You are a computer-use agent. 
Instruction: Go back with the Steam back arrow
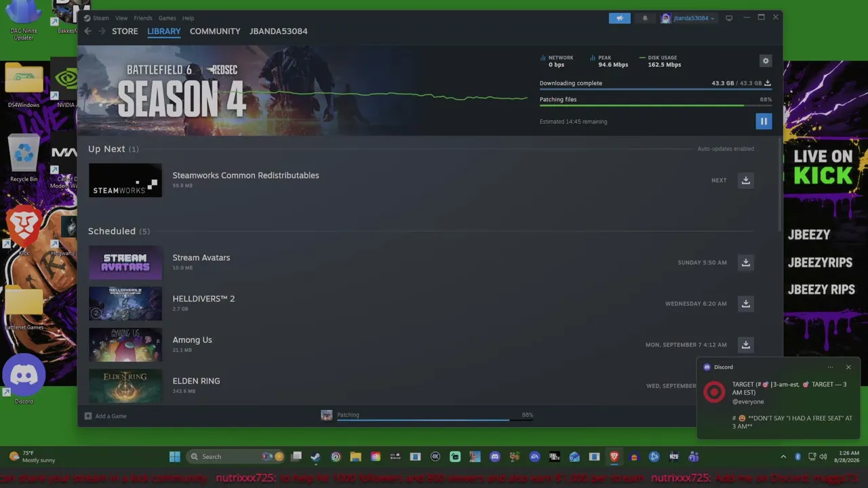click(x=87, y=31)
